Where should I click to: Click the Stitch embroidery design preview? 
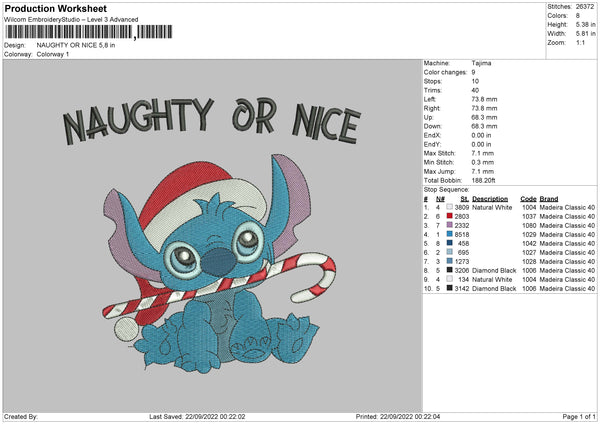tap(213, 236)
